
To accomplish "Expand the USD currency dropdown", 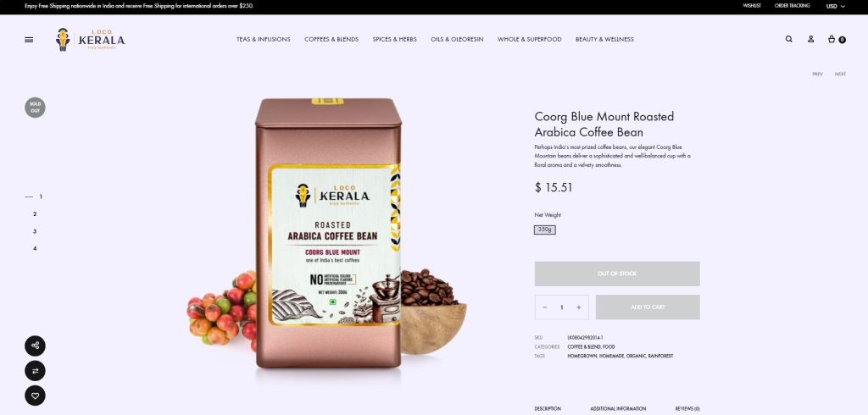I will [x=835, y=6].
